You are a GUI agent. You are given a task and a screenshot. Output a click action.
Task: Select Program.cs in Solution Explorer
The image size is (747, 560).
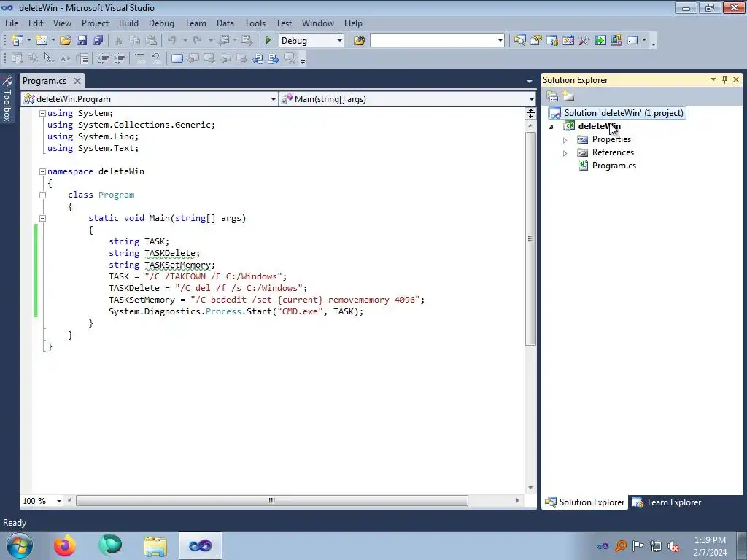click(x=614, y=166)
